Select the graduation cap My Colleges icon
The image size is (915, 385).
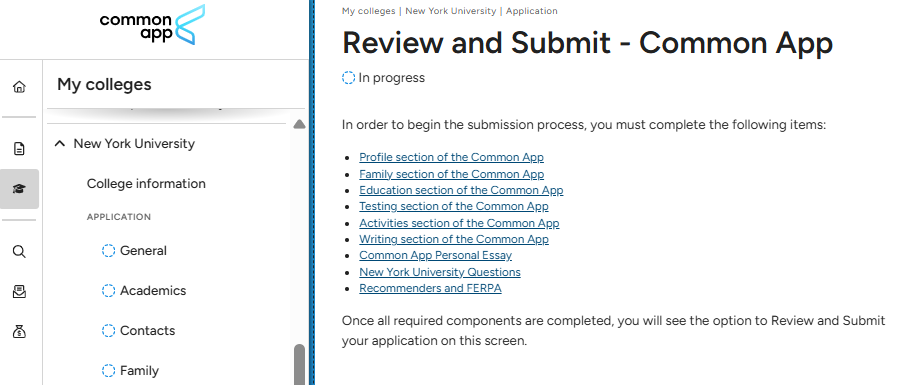[19, 189]
